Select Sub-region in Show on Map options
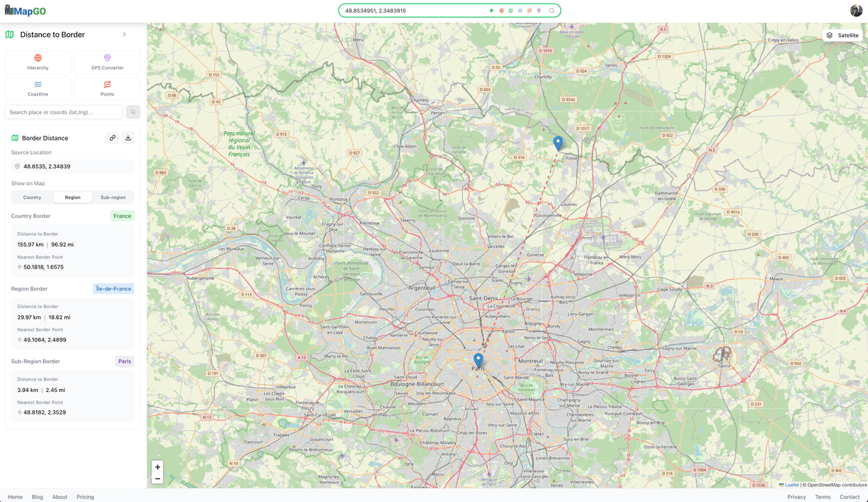 point(113,197)
